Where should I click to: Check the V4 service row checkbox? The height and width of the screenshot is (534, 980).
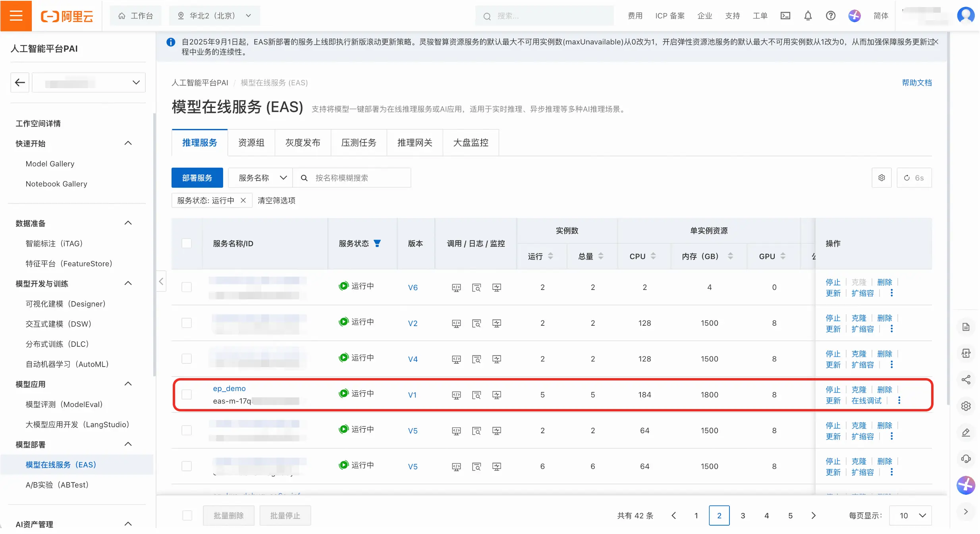(187, 359)
